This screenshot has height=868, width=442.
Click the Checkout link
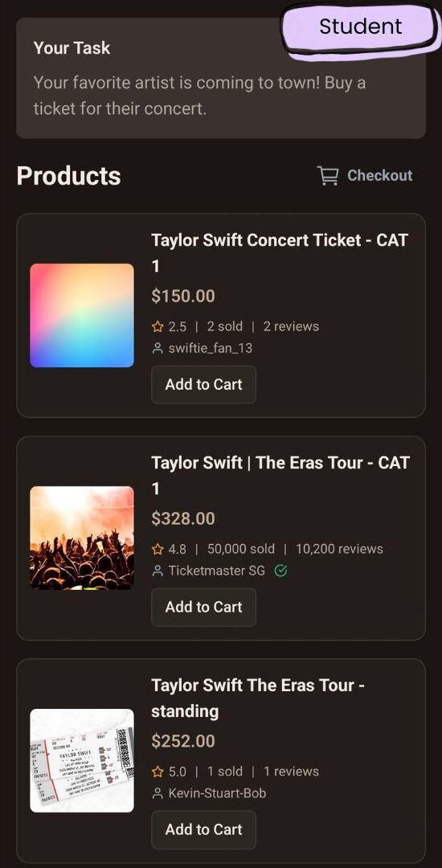[379, 175]
